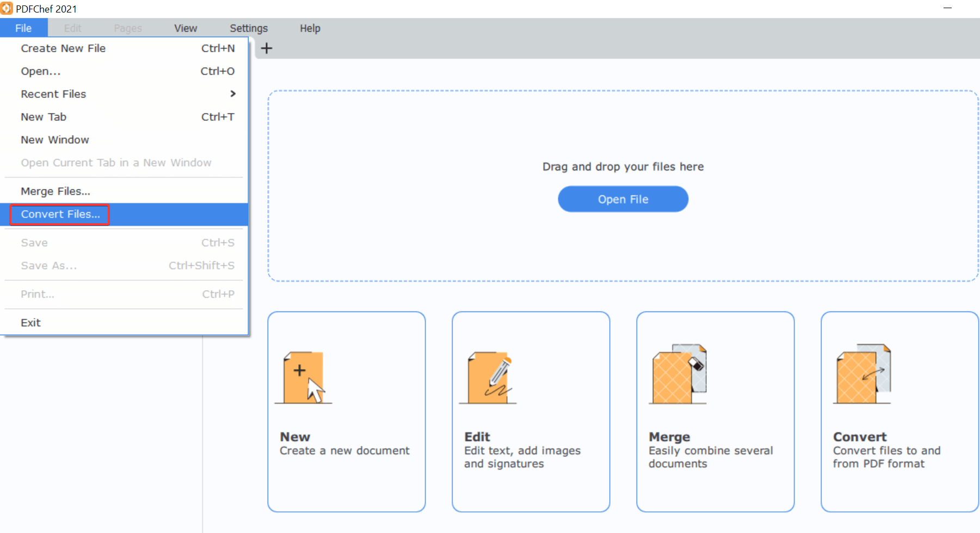The image size is (980, 533).
Task: Minimize the PDFChef window
Action: click(x=948, y=8)
